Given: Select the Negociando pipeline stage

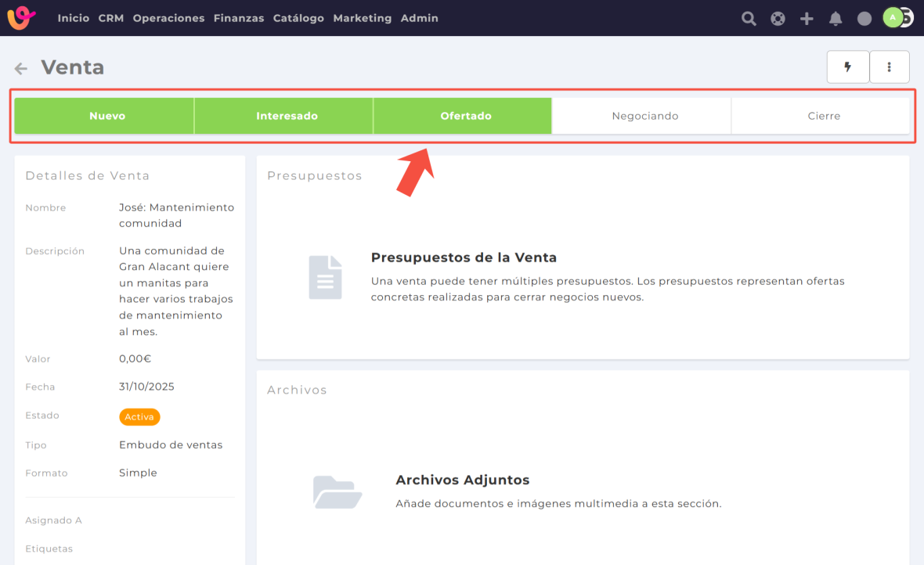Looking at the screenshot, I should pos(644,116).
